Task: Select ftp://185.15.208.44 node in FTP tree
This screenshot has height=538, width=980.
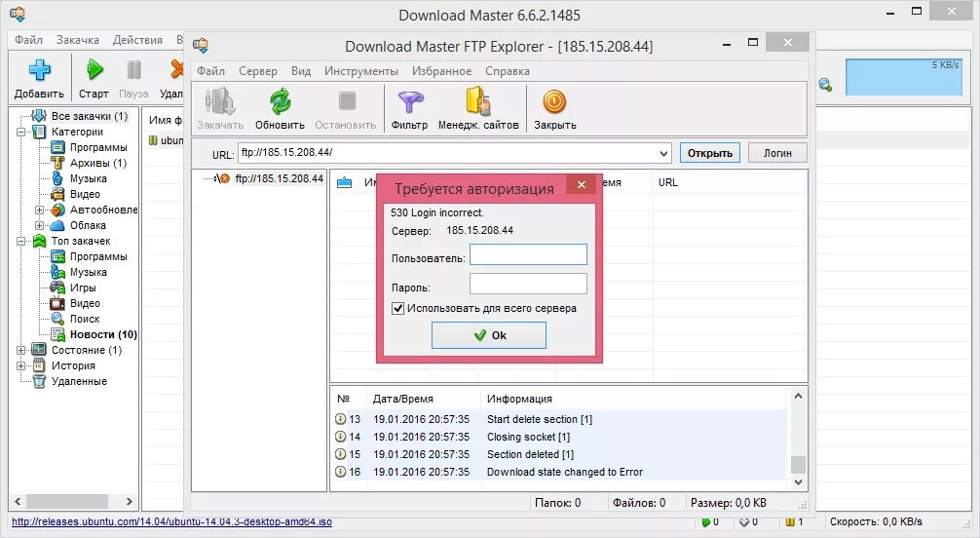Action: (x=279, y=179)
